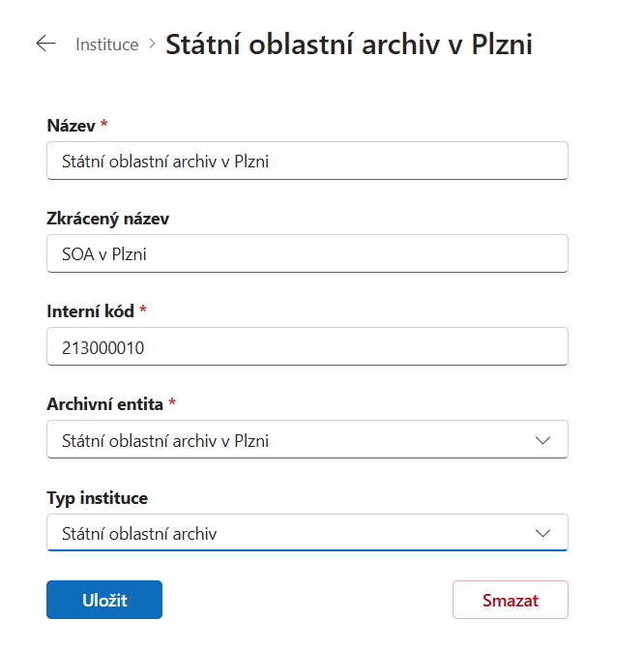Go back using the left arrow icon
This screenshot has width=644, height=650.
click(x=45, y=44)
